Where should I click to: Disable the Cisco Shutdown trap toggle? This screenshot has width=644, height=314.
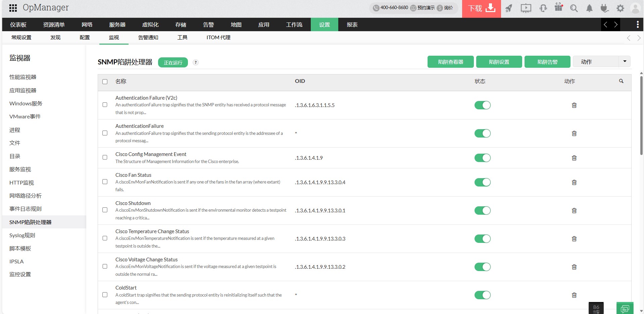click(482, 211)
